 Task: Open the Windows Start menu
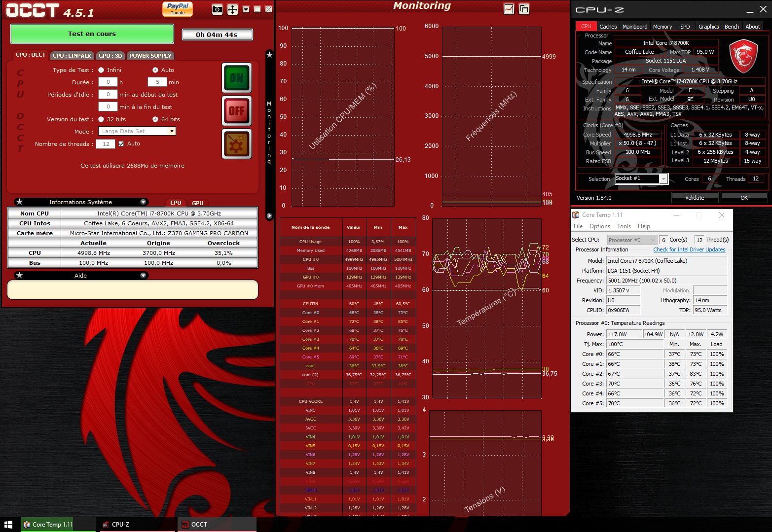8,525
